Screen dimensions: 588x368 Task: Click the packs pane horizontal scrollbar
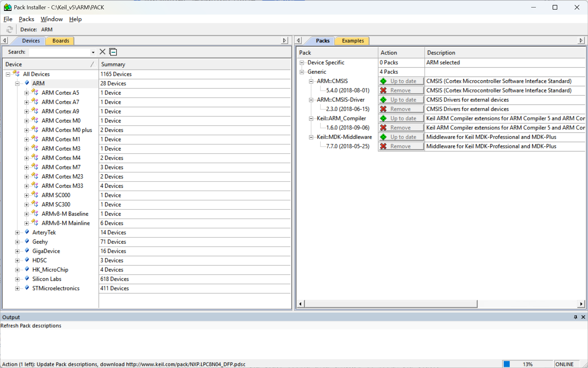click(x=391, y=303)
